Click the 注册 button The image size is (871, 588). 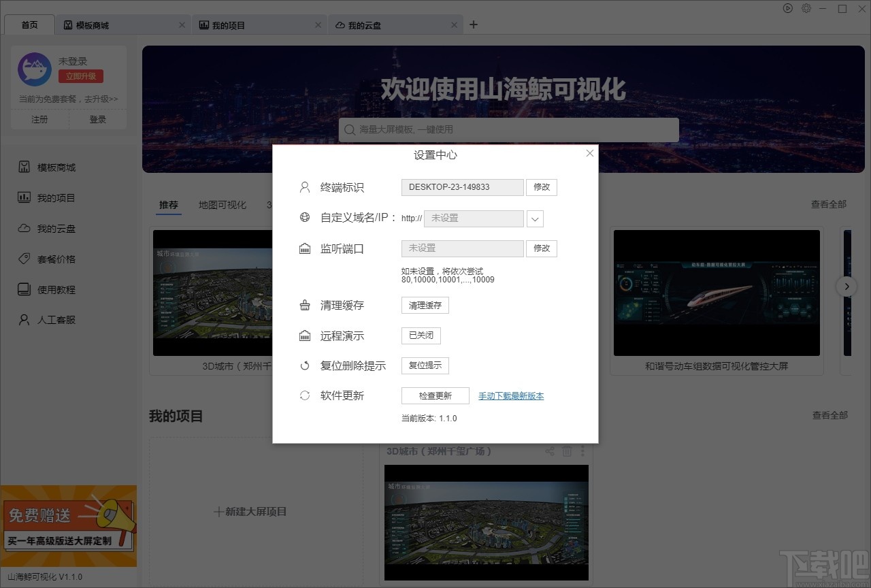coord(39,119)
